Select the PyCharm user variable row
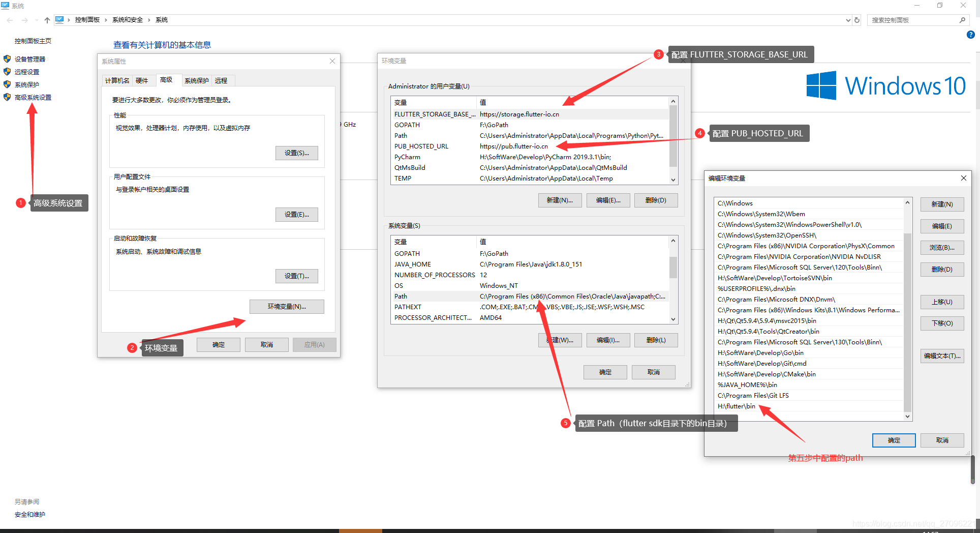Screen dimensions: 980x533 click(x=531, y=157)
